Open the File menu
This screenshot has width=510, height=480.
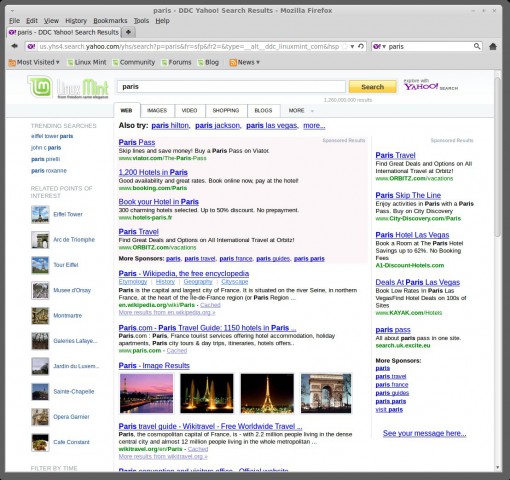pos(14,21)
